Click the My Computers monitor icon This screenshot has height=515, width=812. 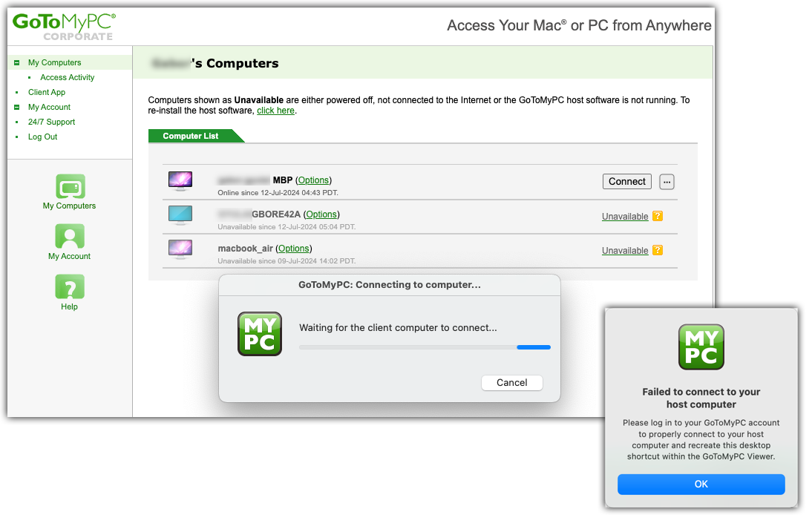click(x=70, y=187)
